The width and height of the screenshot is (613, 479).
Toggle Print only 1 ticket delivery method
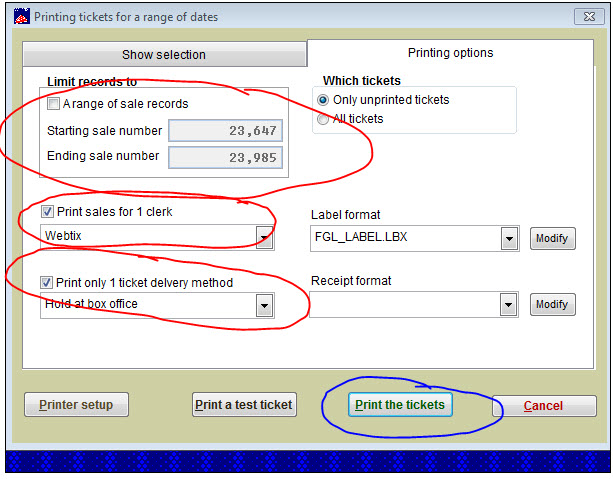[x=48, y=283]
